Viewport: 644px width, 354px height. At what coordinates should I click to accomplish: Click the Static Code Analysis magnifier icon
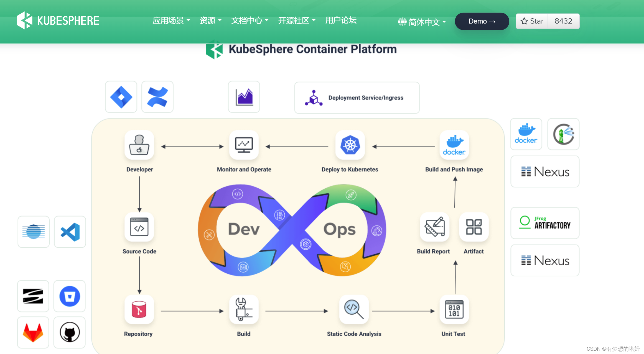[354, 309]
